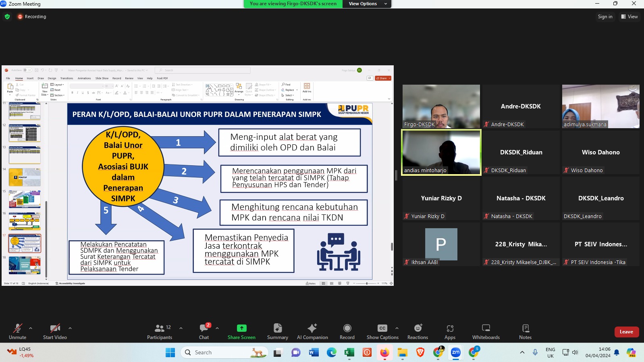Image resolution: width=644 pixels, height=362 pixels.
Task: Launch AI Companion
Action: click(312, 332)
